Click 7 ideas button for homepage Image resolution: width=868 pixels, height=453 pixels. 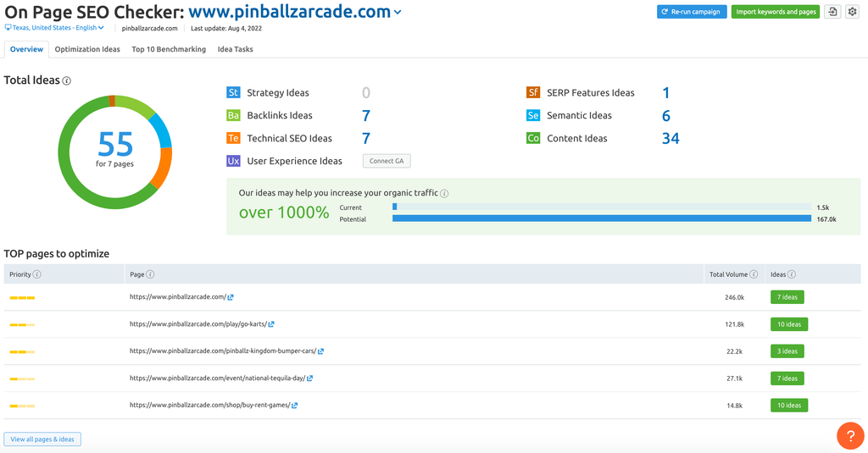[787, 297]
